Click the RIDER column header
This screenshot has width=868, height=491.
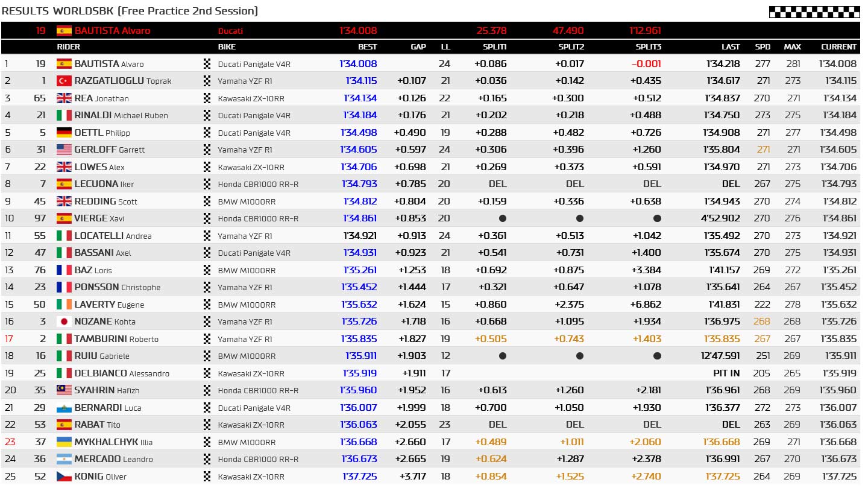click(68, 46)
